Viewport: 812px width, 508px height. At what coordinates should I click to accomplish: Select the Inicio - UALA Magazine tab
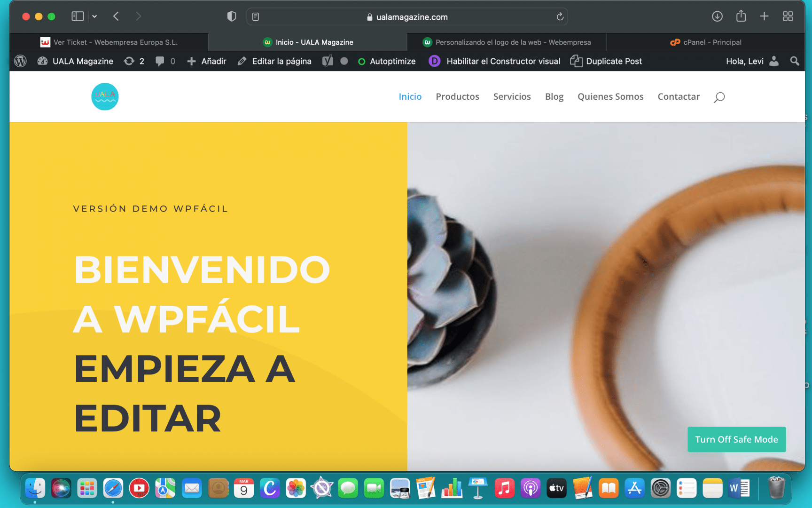(x=308, y=42)
